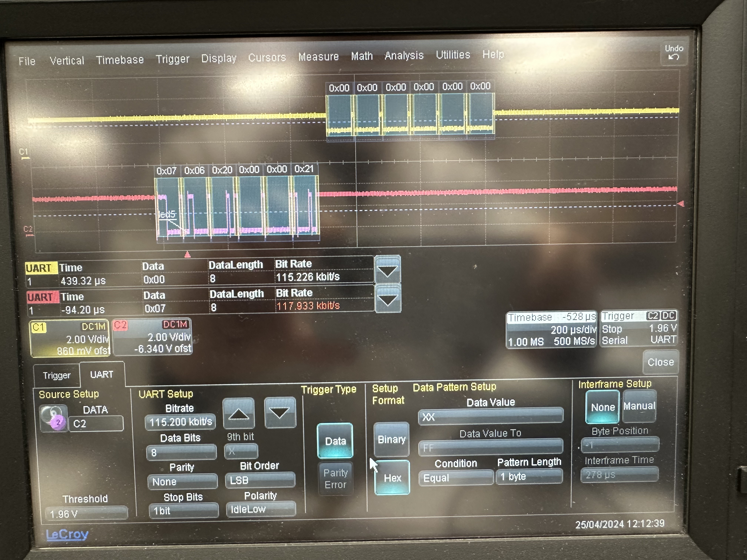This screenshot has width=747, height=560.
Task: Click the trigger level arrow at right edge
Action: point(681,204)
